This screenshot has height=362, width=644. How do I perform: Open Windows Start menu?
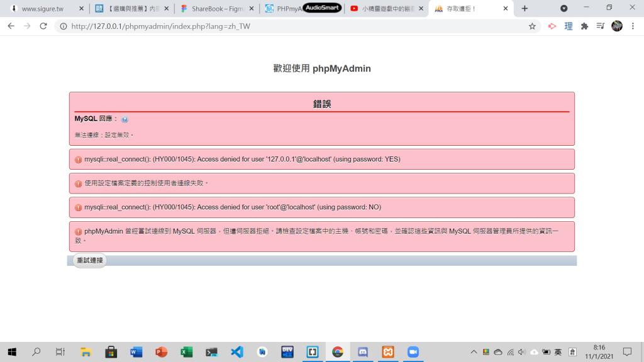coord(12,352)
